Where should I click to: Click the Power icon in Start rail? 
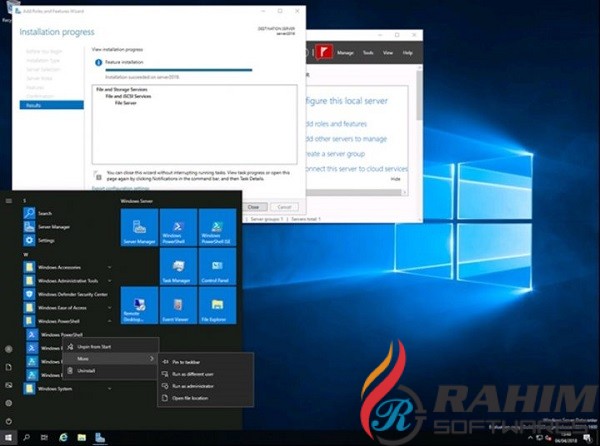coord(8,421)
